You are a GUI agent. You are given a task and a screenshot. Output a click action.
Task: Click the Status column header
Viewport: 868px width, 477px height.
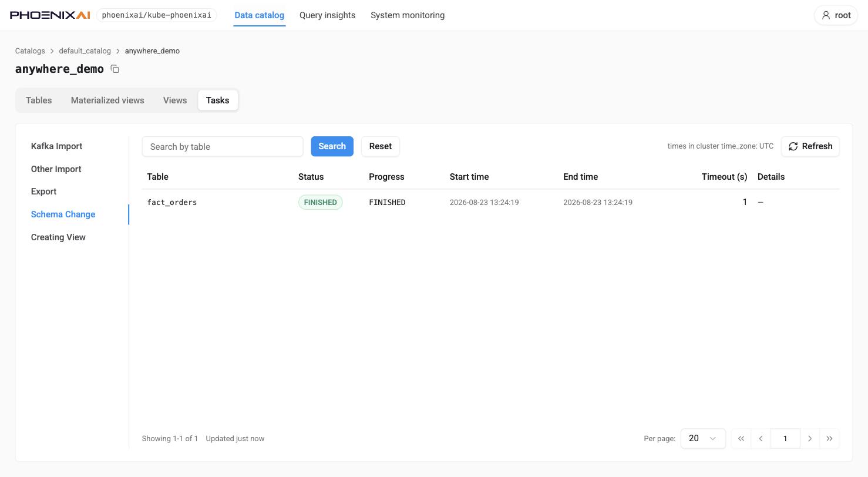(311, 177)
